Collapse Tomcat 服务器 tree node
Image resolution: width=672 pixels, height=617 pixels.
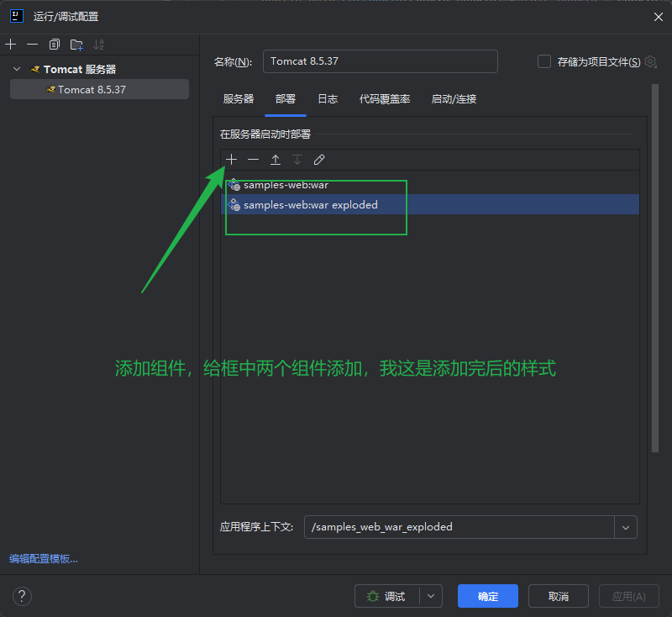17,69
